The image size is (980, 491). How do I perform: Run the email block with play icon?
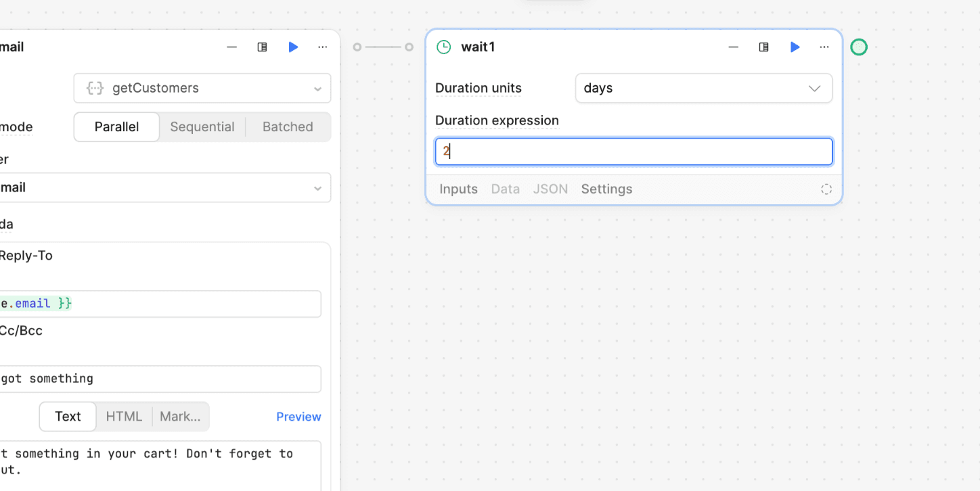click(x=293, y=47)
